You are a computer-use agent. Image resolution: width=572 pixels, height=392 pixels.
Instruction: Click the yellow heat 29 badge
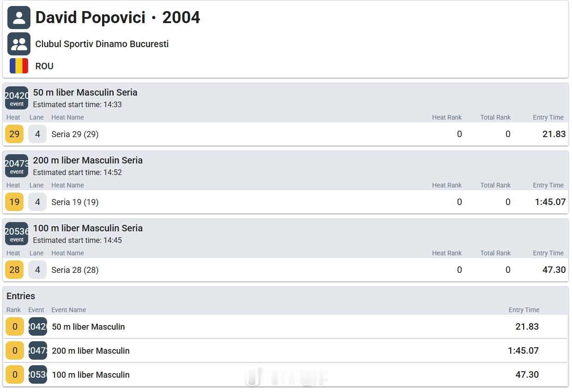click(14, 134)
